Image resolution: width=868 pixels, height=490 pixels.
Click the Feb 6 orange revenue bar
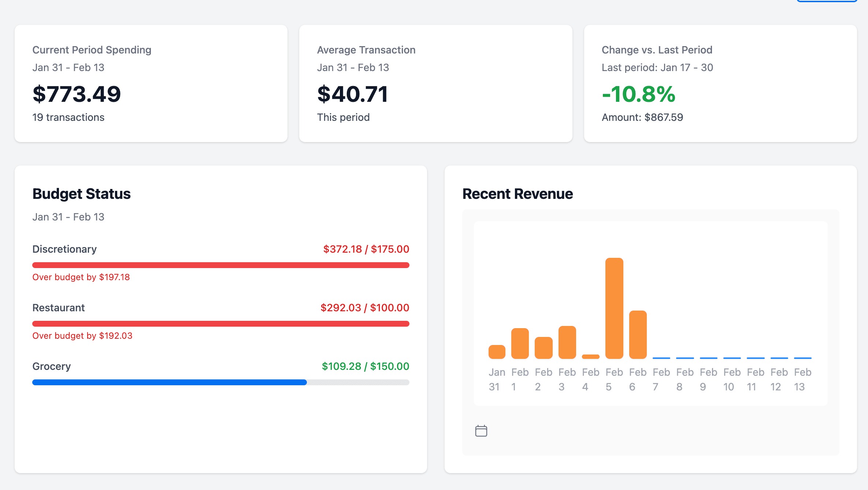click(638, 334)
